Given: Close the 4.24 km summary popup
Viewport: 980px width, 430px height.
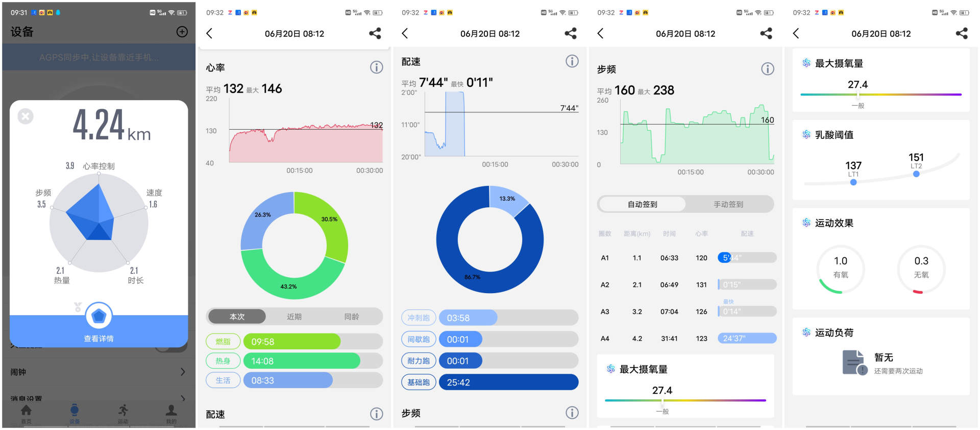Looking at the screenshot, I should click(x=26, y=116).
